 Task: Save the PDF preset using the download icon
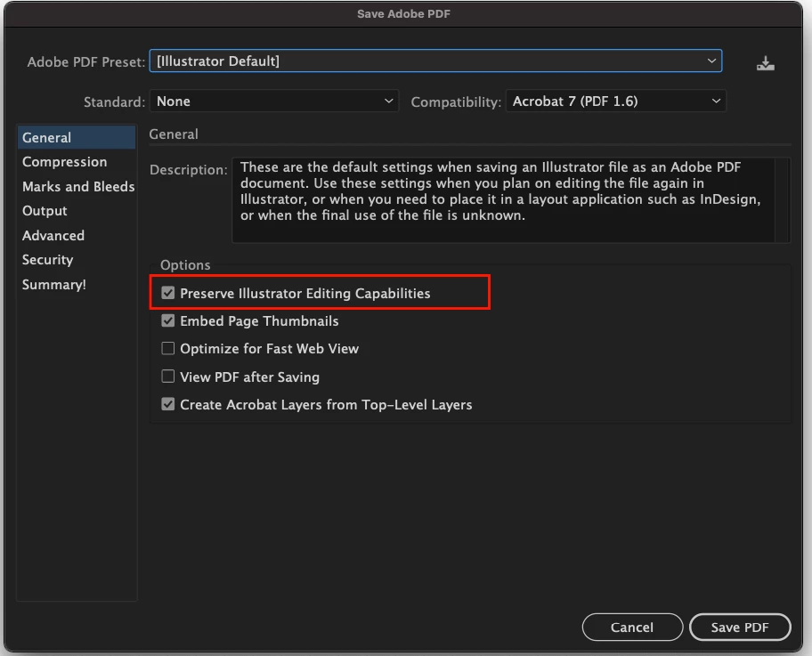[x=766, y=63]
